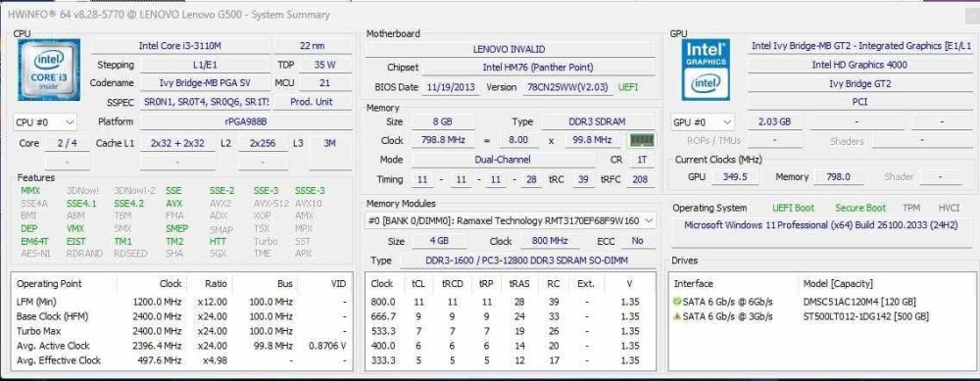This screenshot has height=381, width=980.
Task: Click the LFM 1200.0 MHz clock value
Action: click(157, 302)
